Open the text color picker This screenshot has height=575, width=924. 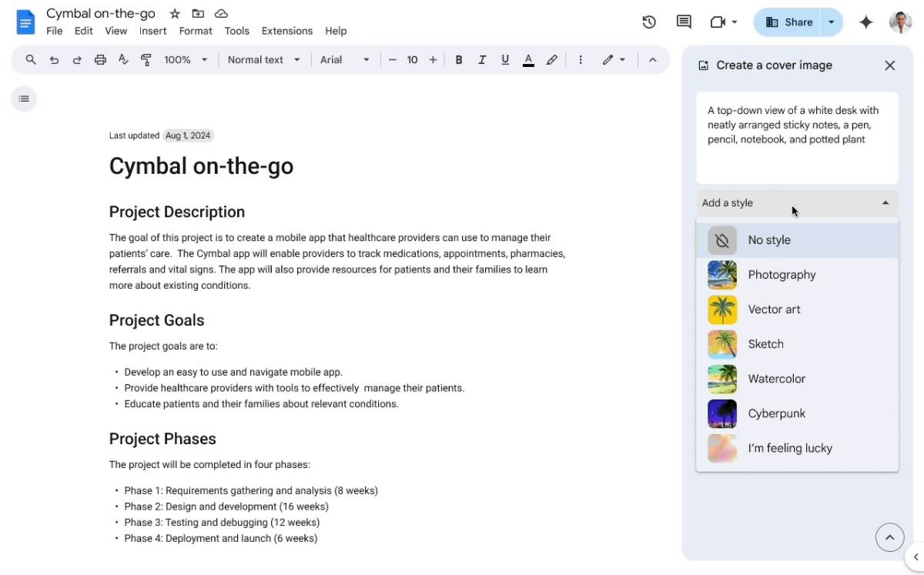pyautogui.click(x=528, y=59)
